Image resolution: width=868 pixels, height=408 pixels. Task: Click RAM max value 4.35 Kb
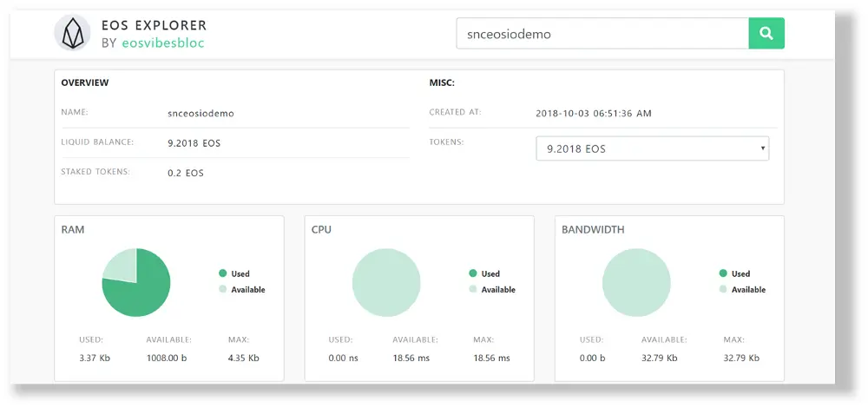(244, 359)
